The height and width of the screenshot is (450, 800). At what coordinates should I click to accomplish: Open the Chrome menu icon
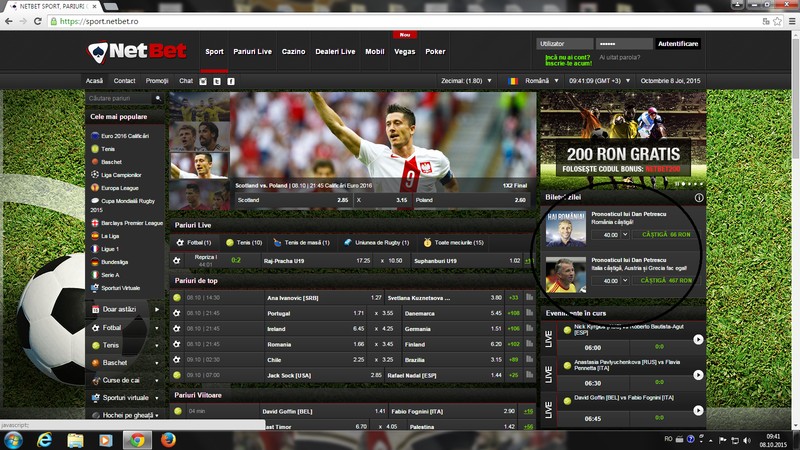click(792, 21)
